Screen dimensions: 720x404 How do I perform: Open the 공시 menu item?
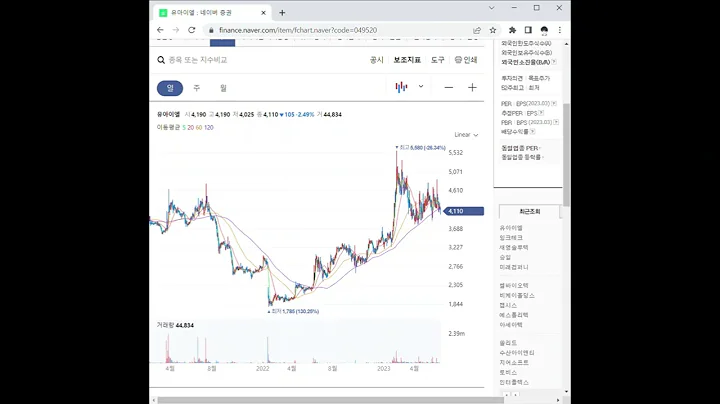pos(377,60)
